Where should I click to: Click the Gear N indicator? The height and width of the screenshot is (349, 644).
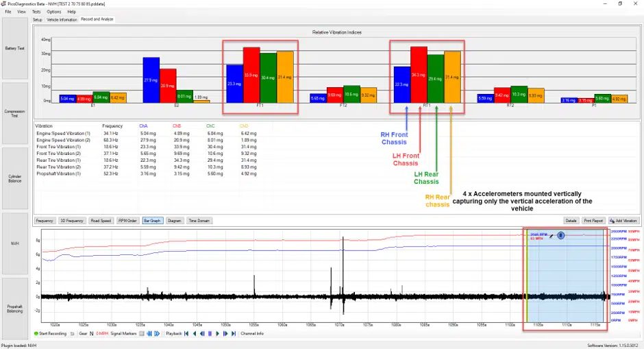coord(86,334)
